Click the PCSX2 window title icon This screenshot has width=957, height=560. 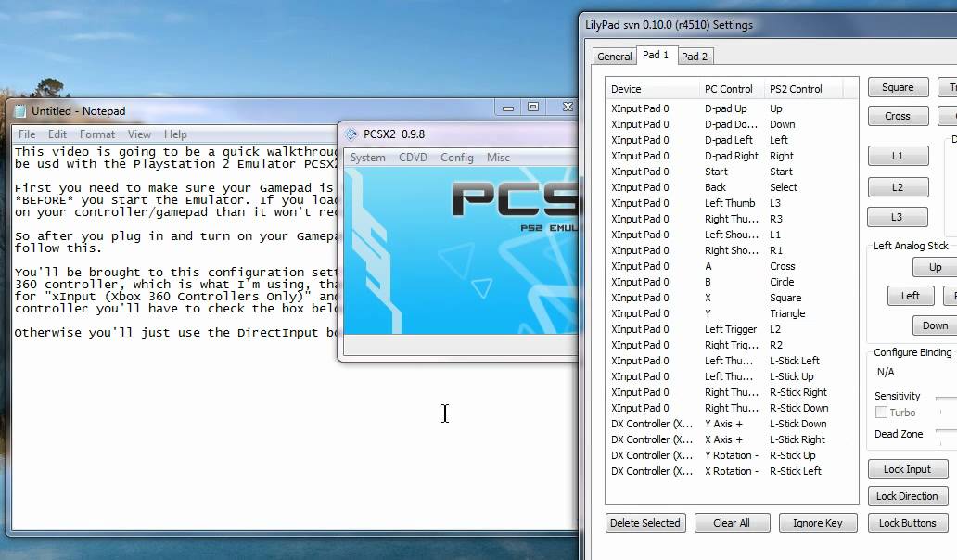pos(351,134)
